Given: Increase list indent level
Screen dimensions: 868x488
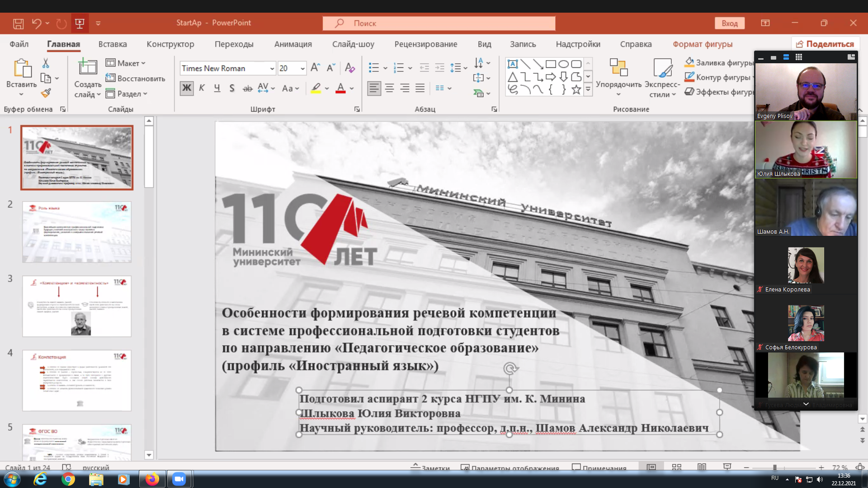Looking at the screenshot, I should 439,68.
